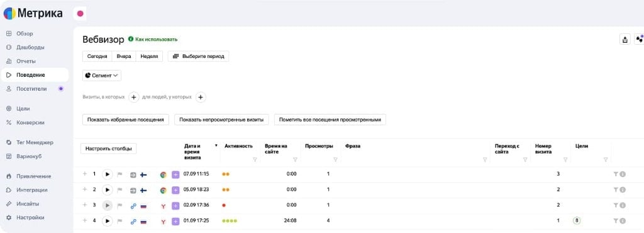Click the purple plus icon for visit 07.09 11:15

175,174
